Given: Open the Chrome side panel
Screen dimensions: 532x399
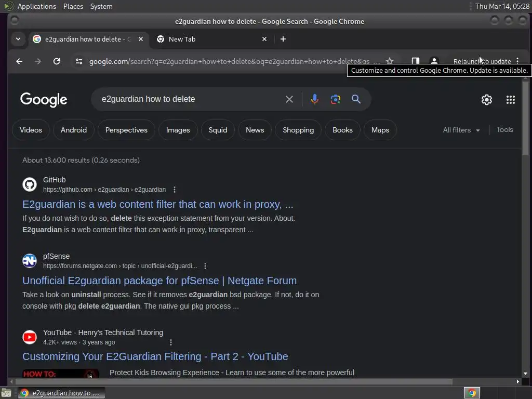Looking at the screenshot, I should point(415,61).
